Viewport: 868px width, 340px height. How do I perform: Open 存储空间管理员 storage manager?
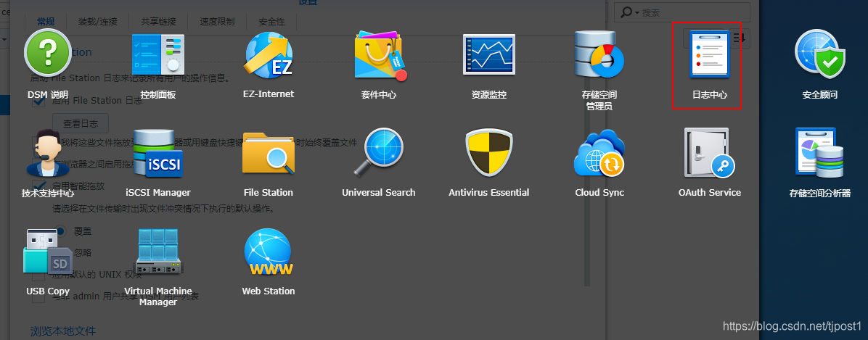[x=599, y=54]
